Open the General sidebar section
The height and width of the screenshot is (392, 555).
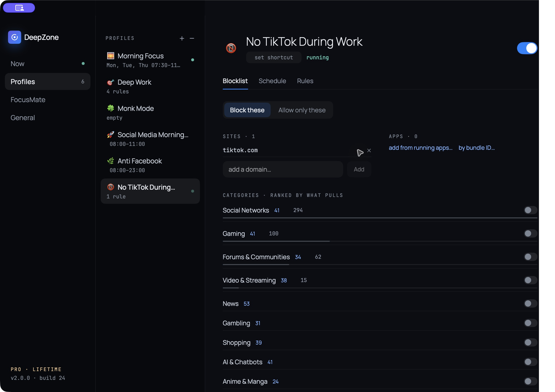[48, 118]
